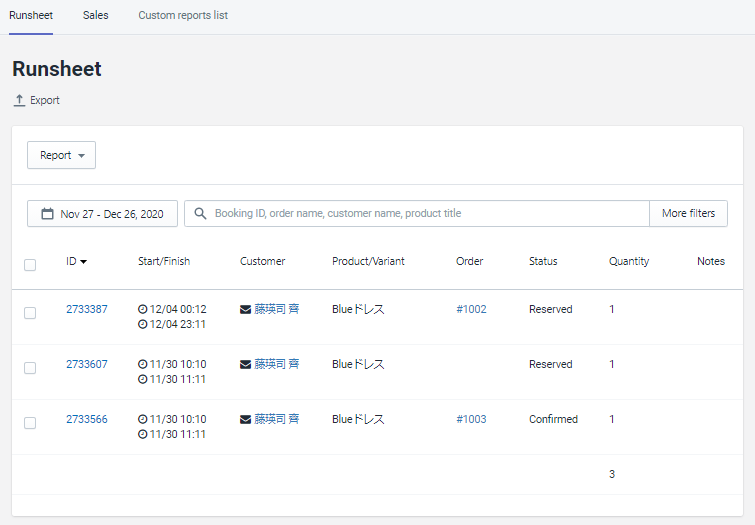The width and height of the screenshot is (755, 525).
Task: Check the box for booking 2733387
Action: 30,313
